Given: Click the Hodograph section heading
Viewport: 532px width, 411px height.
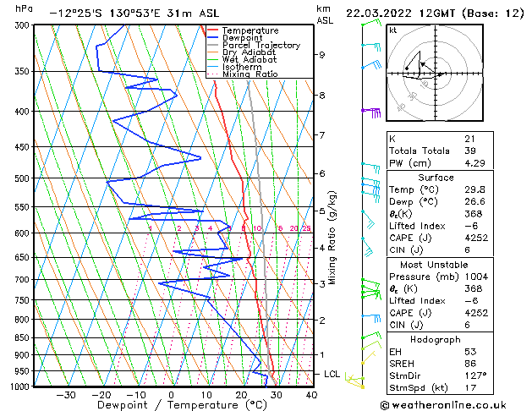Looking at the screenshot, I should [436, 339].
